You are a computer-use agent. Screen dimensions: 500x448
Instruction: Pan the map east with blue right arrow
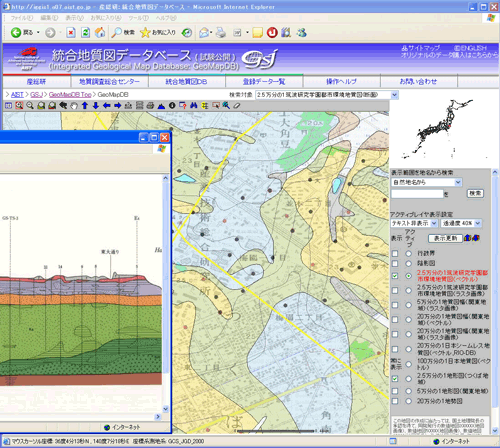click(x=117, y=106)
